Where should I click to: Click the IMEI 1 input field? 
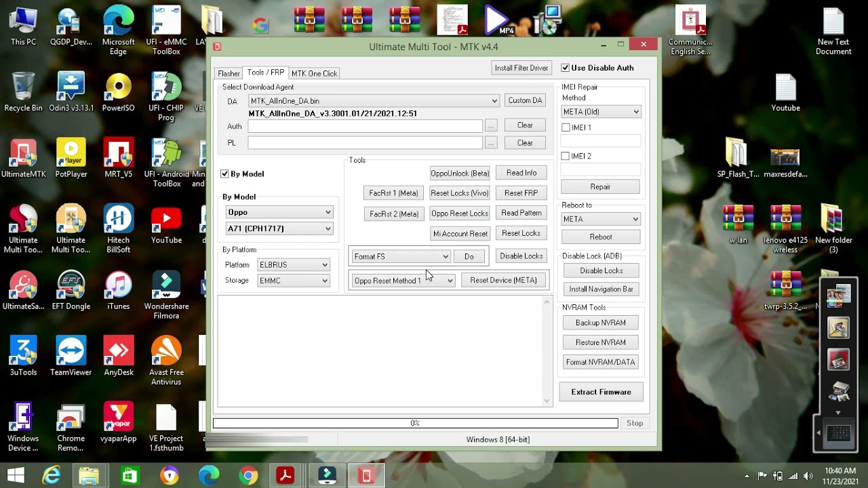[601, 141]
